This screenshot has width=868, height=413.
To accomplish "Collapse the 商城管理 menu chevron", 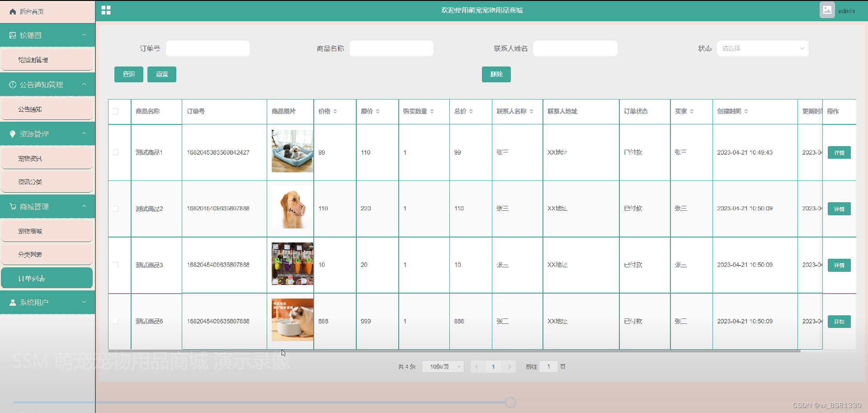I will 84,206.
